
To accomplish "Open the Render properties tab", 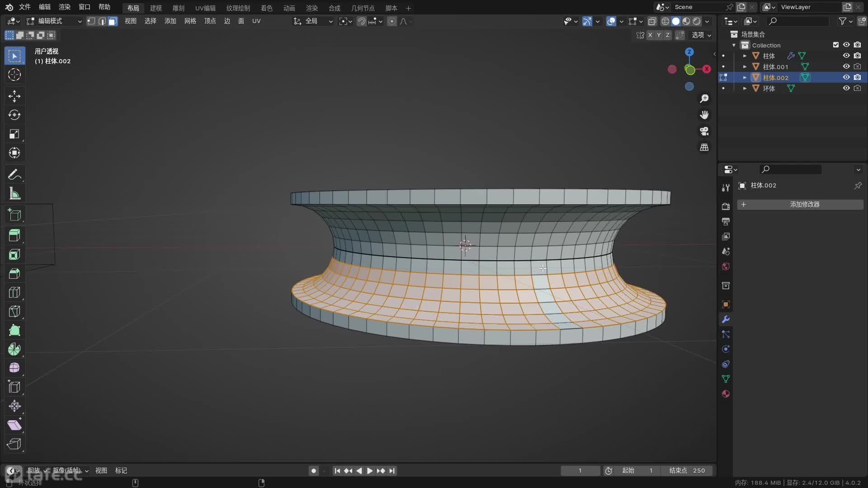I will click(726, 206).
